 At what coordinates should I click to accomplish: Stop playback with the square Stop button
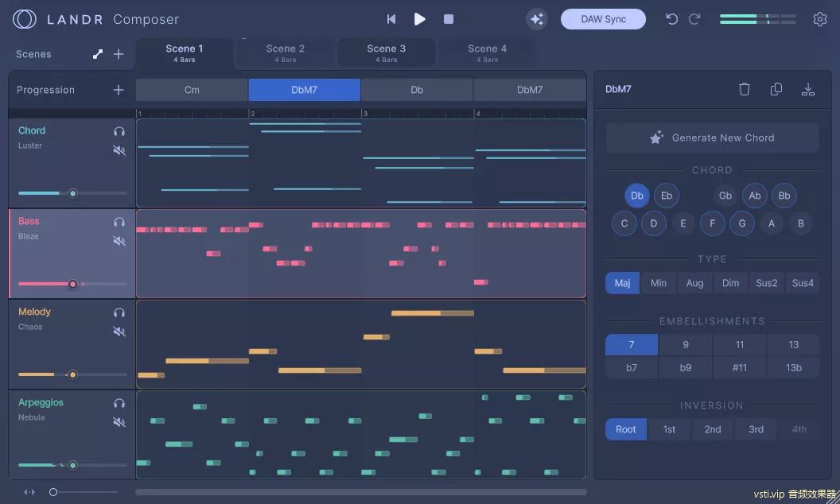click(x=449, y=19)
